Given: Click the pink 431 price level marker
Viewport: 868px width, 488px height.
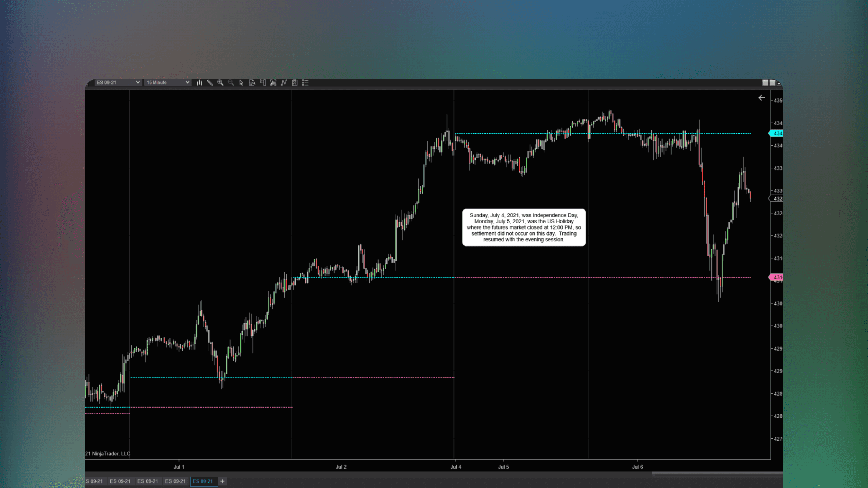Looking at the screenshot, I should [777, 277].
